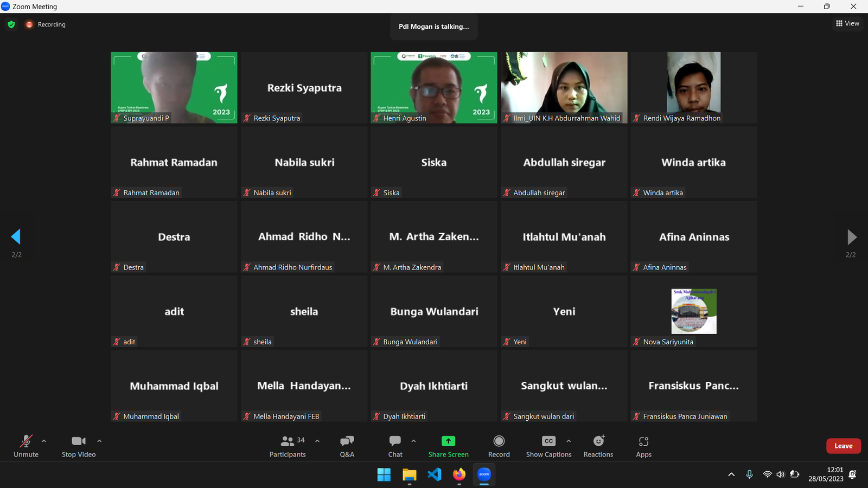Click the green Share Screen icon

[448, 441]
